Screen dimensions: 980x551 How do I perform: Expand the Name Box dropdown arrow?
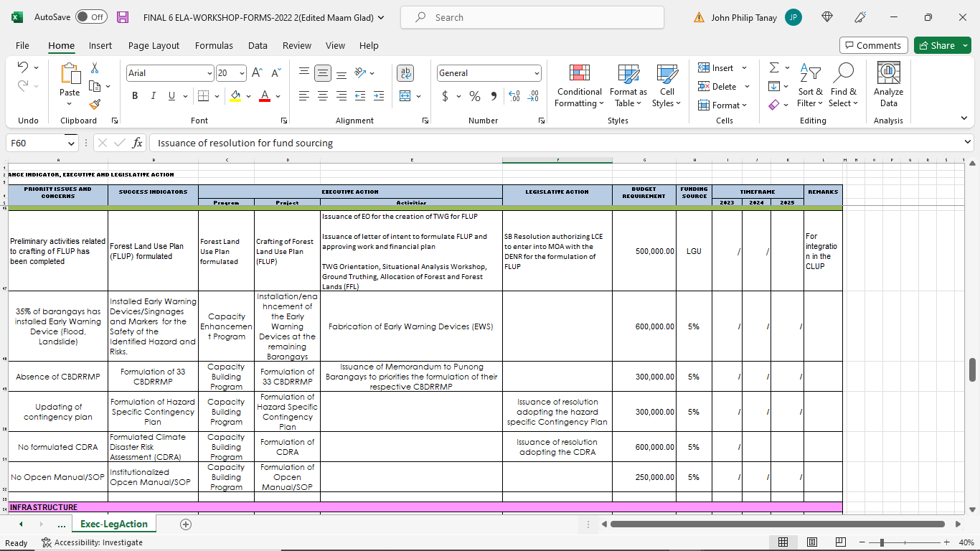70,143
